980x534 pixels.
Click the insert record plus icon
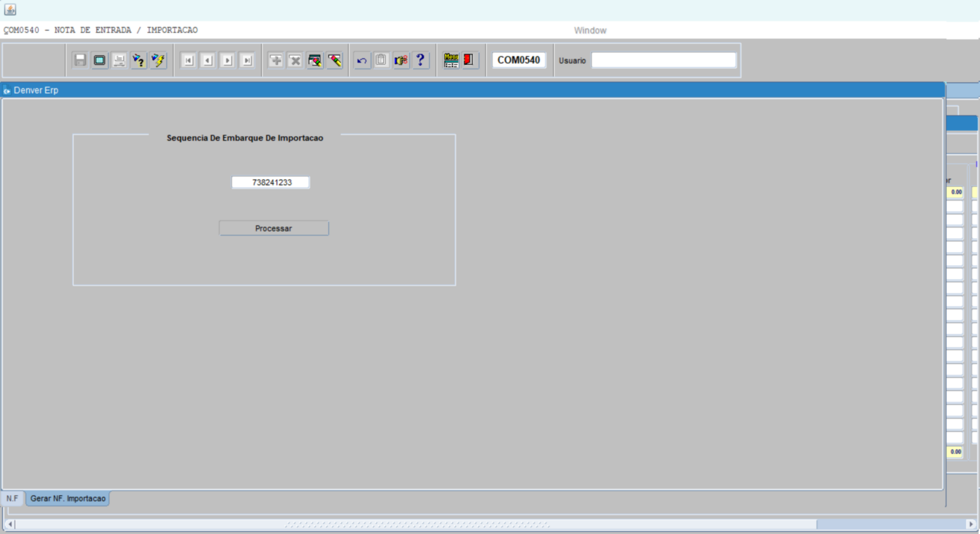tap(276, 60)
